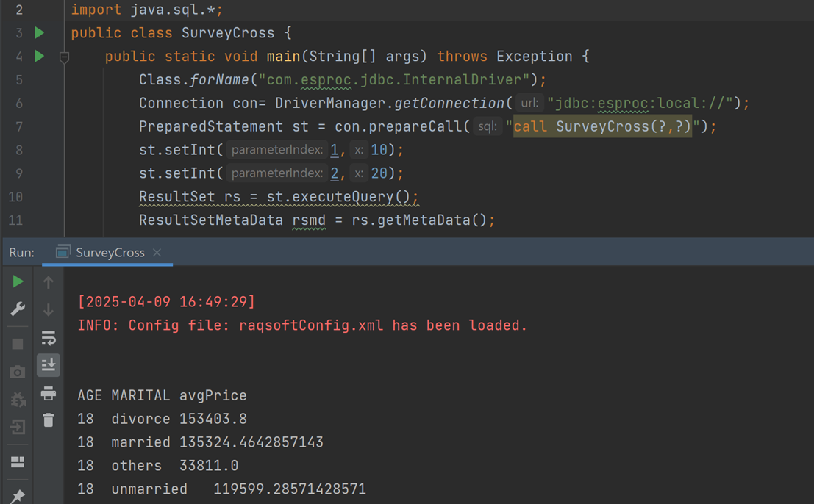
Task: Click the Exit icon in Run toolbar
Action: pos(18,427)
